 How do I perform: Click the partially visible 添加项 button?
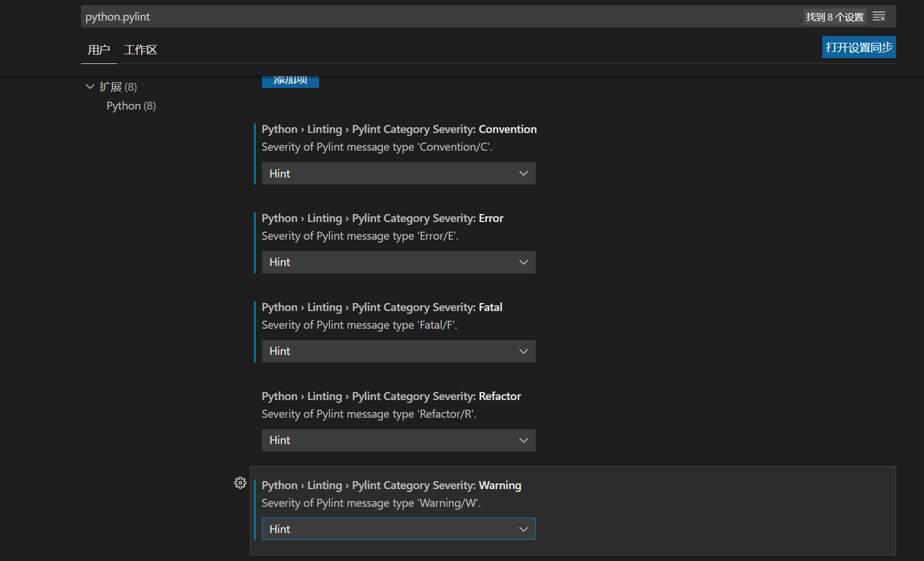[x=290, y=82]
